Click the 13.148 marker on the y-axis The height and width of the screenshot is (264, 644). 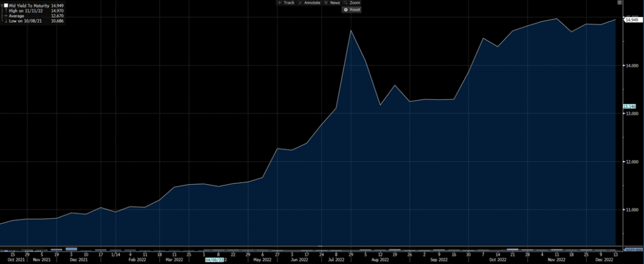coord(631,106)
